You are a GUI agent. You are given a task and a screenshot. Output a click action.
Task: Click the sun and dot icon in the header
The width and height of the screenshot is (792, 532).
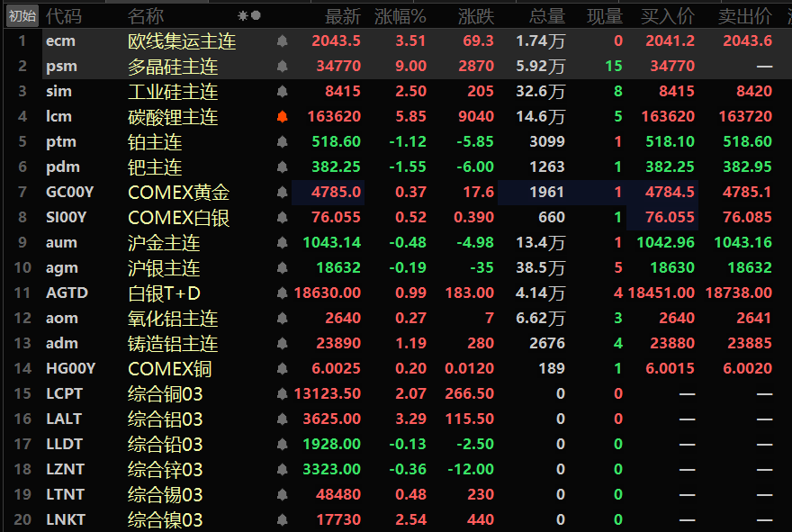coord(249,16)
